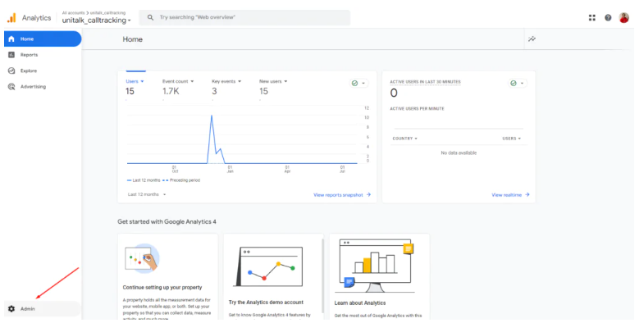Toggle data quality check on users card

tap(359, 83)
